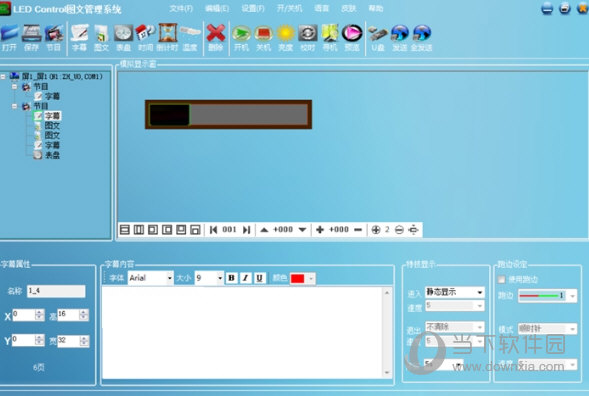The width and height of the screenshot is (589, 396).
Task: Open the 文件(F) menu
Action: coord(181,8)
